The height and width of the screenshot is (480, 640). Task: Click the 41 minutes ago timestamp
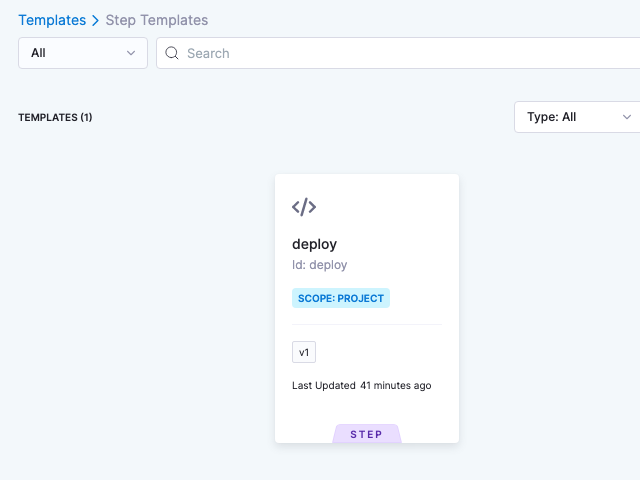click(396, 385)
